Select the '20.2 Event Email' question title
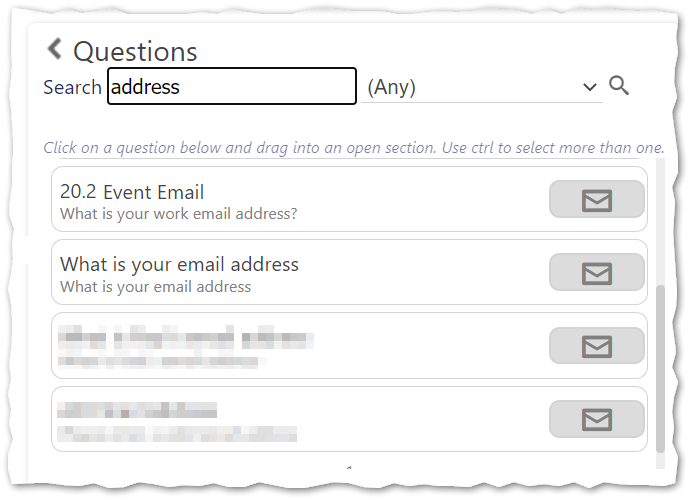 tap(132, 192)
